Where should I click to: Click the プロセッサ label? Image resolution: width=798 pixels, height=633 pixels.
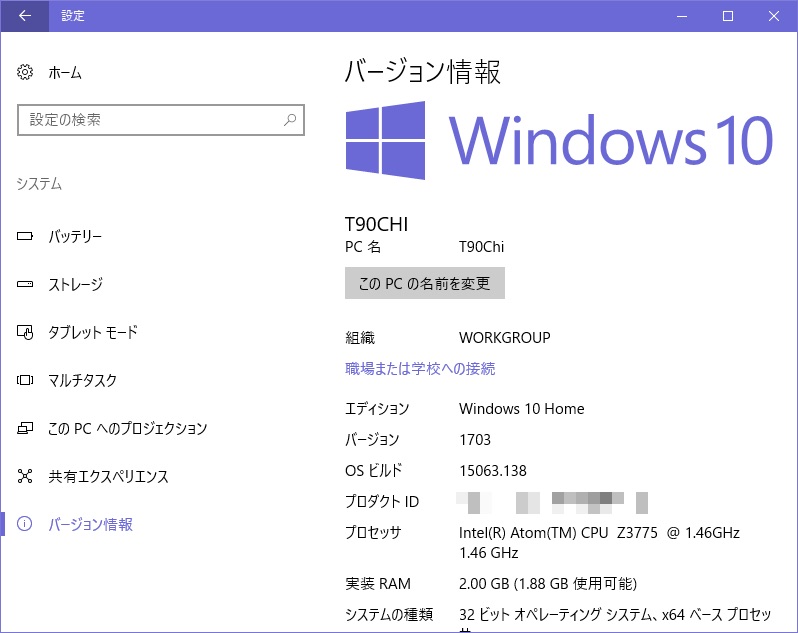[x=374, y=533]
